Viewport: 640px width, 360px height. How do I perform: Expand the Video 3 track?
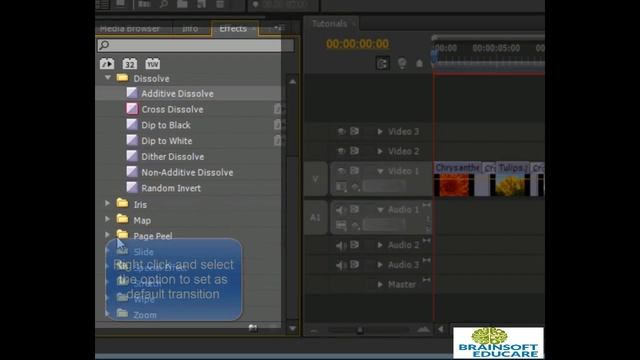coord(380,131)
